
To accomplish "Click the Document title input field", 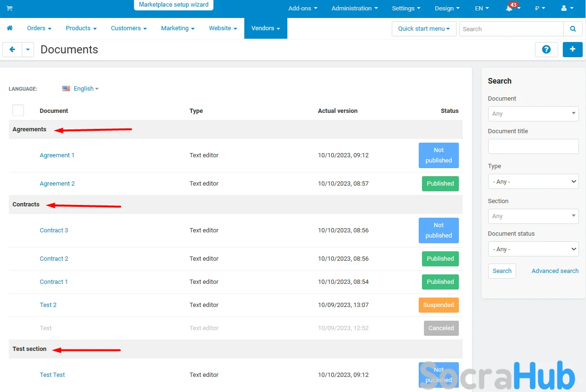I will click(533, 146).
